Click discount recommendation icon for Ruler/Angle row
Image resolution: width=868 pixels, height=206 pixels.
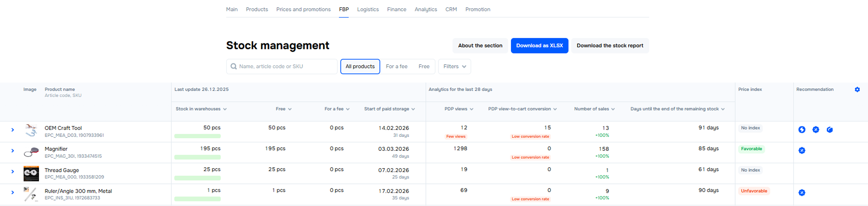coord(802,193)
